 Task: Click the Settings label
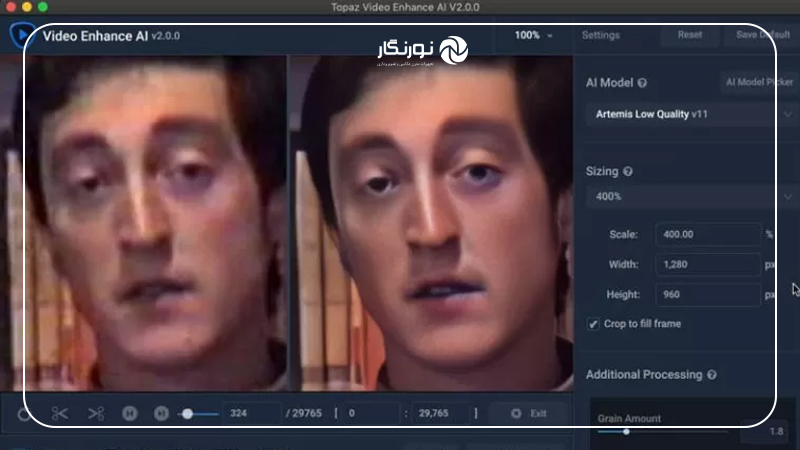click(601, 35)
